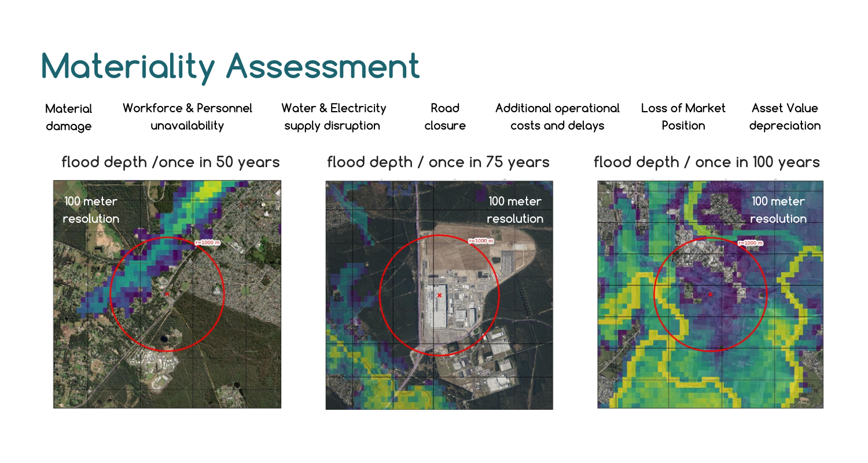The width and height of the screenshot is (868, 463).
Task: Click 100 meter resolution text on 100-year map
Action: (x=778, y=210)
